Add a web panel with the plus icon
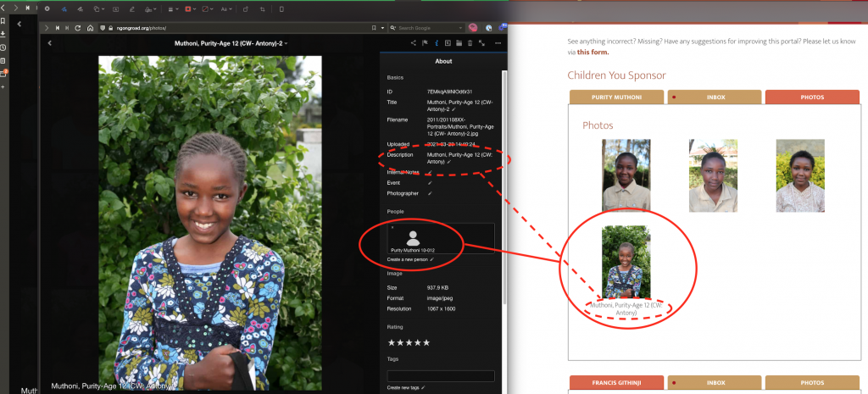The image size is (868, 394). (x=3, y=87)
